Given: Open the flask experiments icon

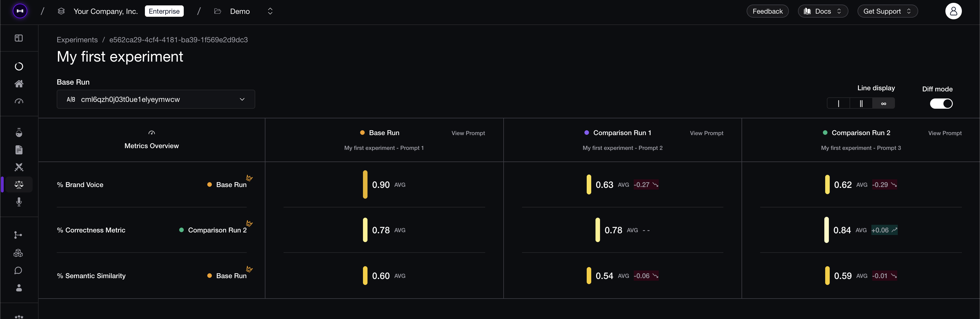Looking at the screenshot, I should coord(19,133).
